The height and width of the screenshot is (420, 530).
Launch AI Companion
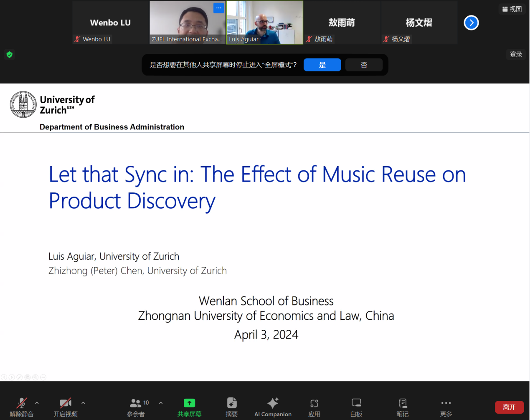pyautogui.click(x=273, y=406)
